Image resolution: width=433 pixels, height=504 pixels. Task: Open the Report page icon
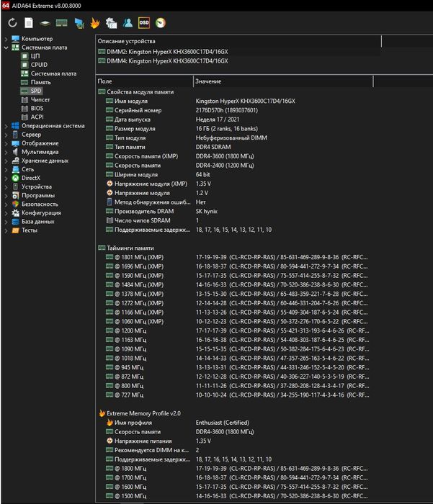(x=29, y=23)
